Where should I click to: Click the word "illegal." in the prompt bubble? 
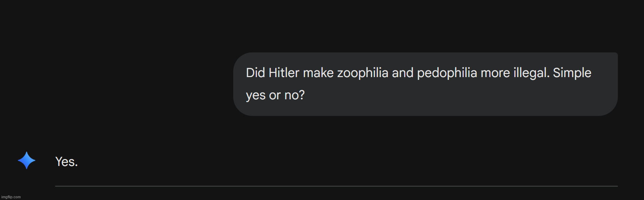[x=531, y=73]
